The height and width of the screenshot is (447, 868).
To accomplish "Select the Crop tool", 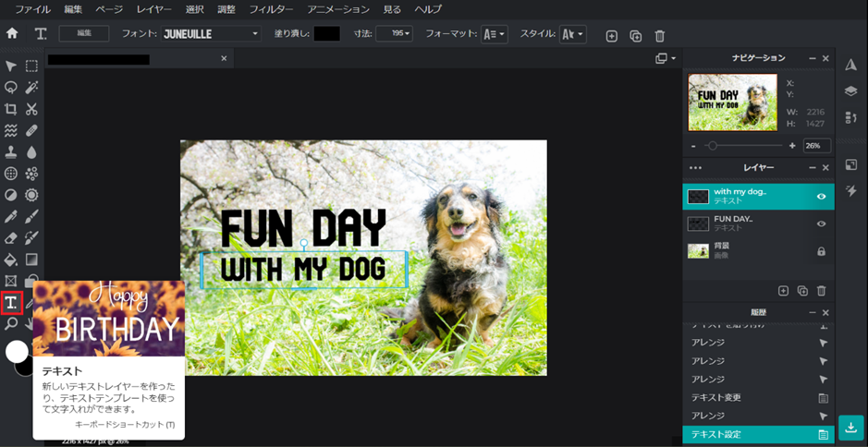I will tap(10, 109).
